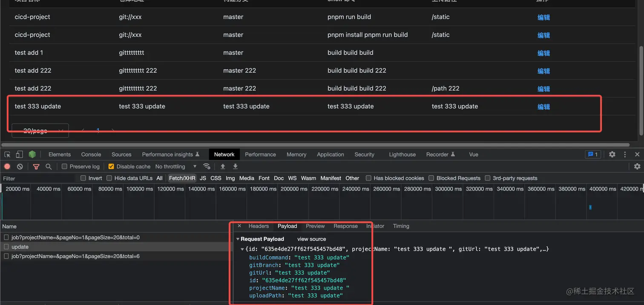The height and width of the screenshot is (305, 644).
Task: Collapse the payload object tree arrow
Action: point(242,249)
